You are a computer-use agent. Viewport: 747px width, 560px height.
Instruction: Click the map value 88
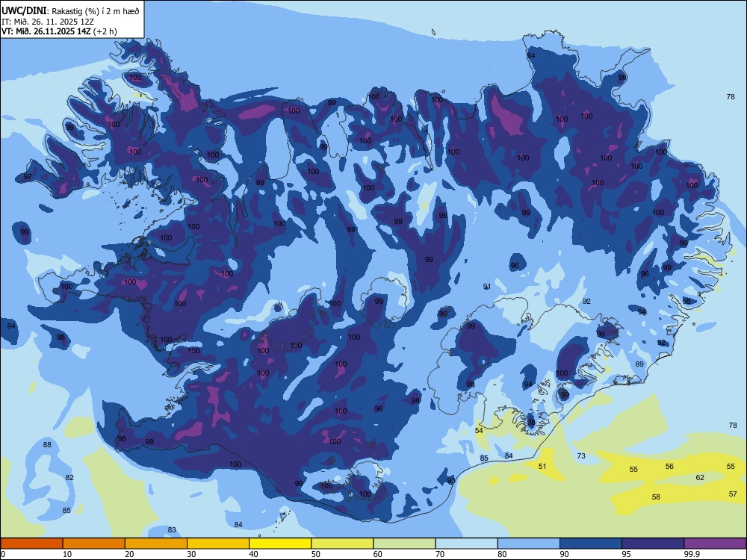pos(47,445)
